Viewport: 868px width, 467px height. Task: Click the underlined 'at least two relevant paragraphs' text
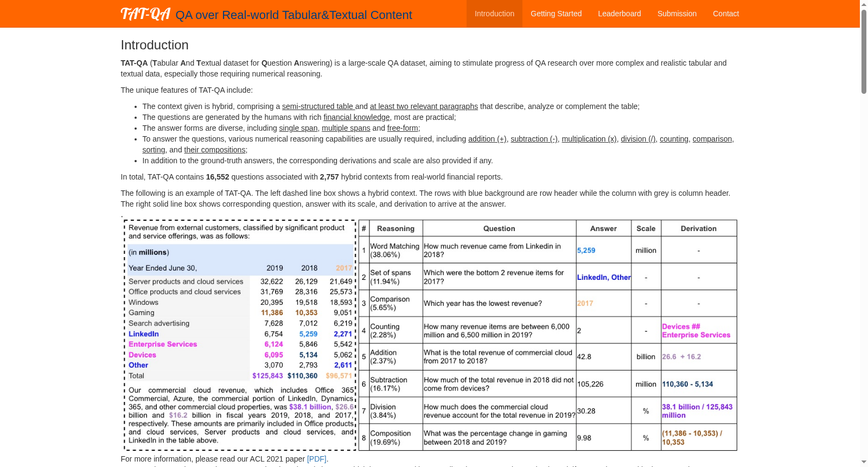click(x=424, y=106)
